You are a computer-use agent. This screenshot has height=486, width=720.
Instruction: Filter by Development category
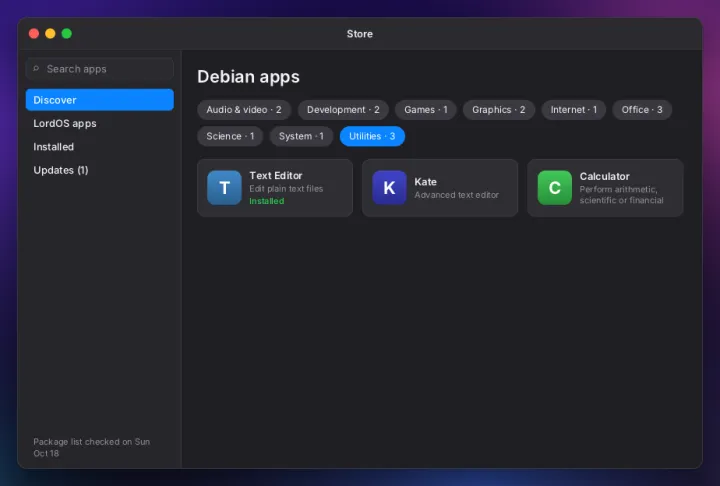(x=343, y=110)
